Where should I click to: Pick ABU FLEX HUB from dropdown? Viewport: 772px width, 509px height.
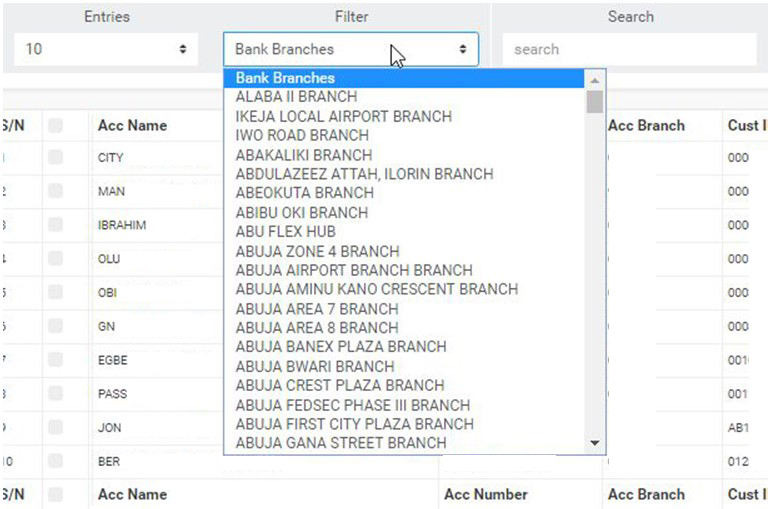[286, 232]
